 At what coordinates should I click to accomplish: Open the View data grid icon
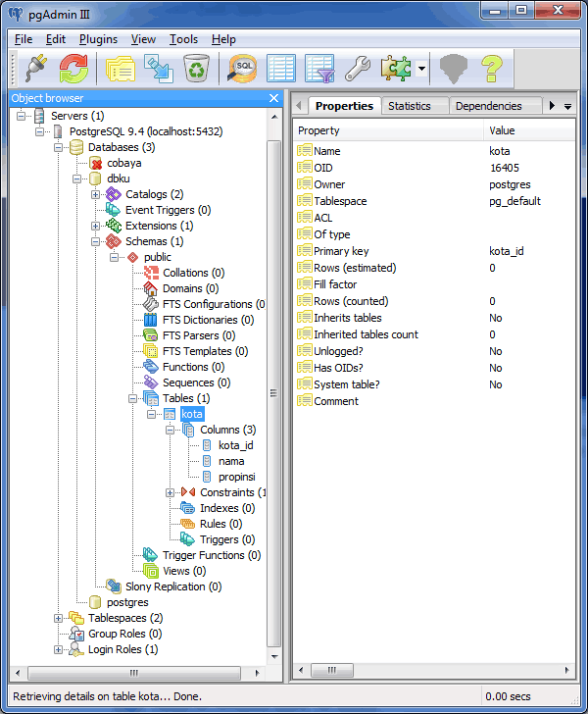coord(281,69)
